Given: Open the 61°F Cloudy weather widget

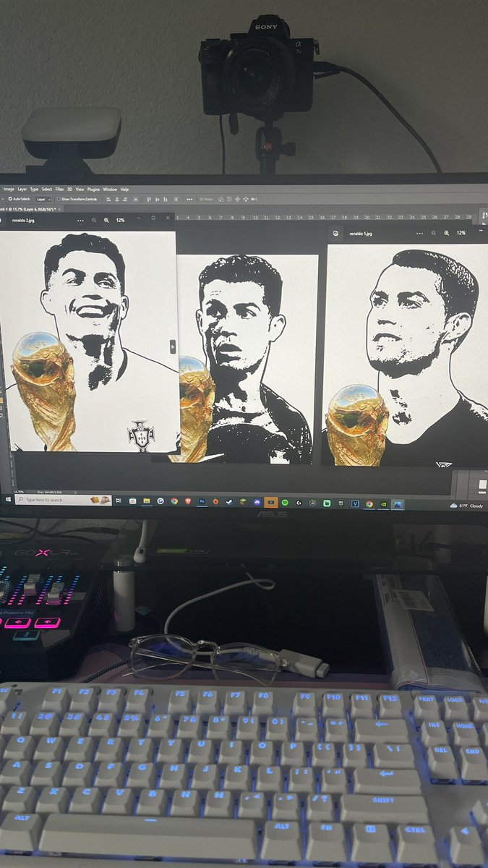Looking at the screenshot, I should point(467,506).
